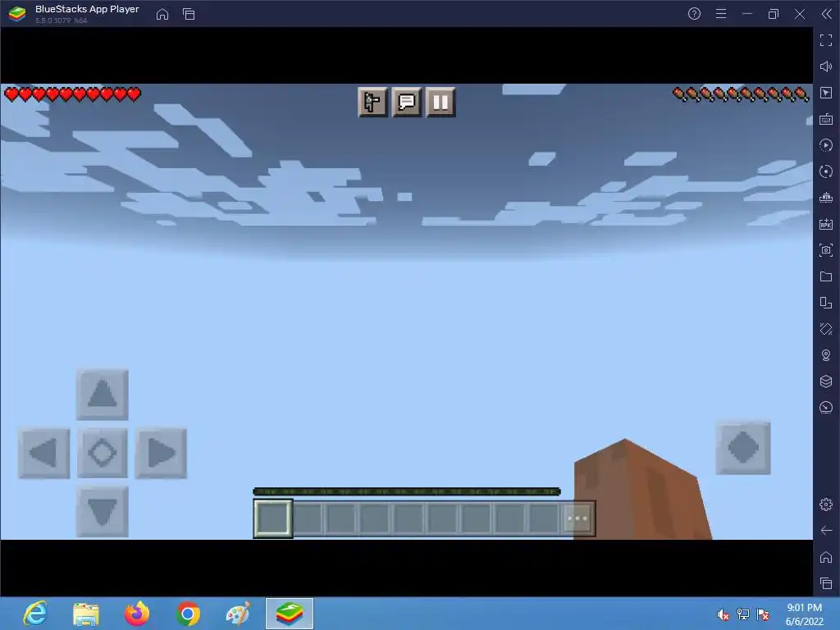The width and height of the screenshot is (840, 630).
Task: Click the Android back arrow in sidebar
Action: click(826, 531)
